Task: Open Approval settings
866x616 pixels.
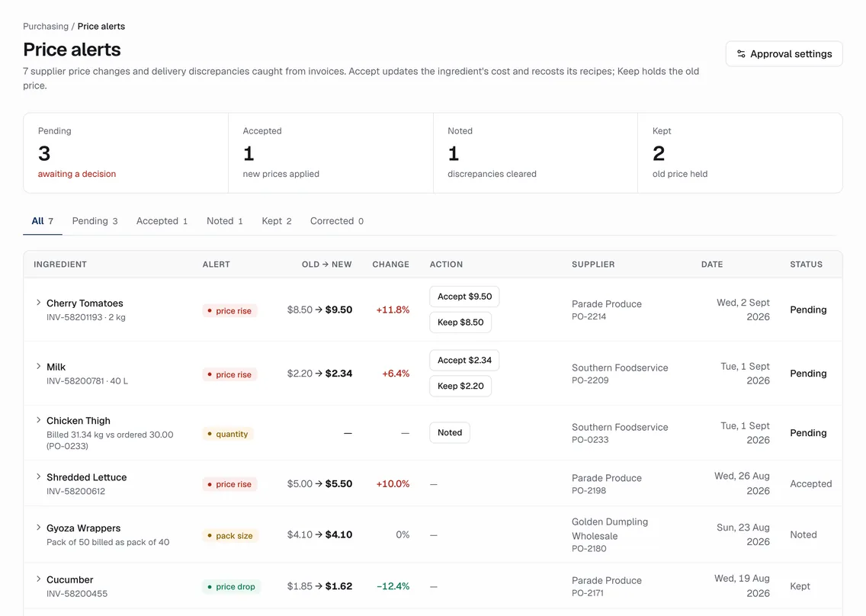Action: (784, 53)
